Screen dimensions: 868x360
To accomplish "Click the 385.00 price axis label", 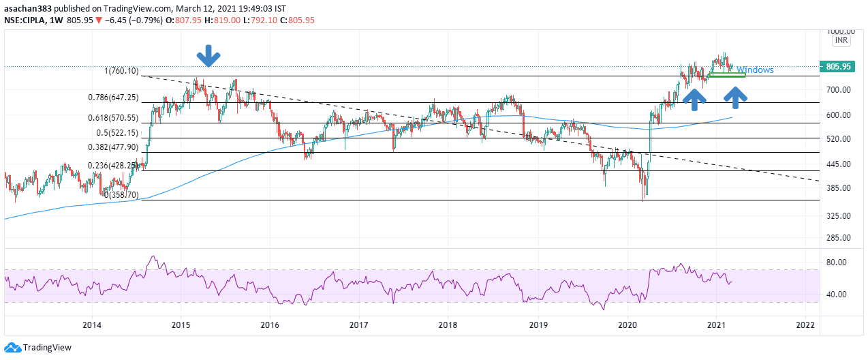I will point(838,187).
